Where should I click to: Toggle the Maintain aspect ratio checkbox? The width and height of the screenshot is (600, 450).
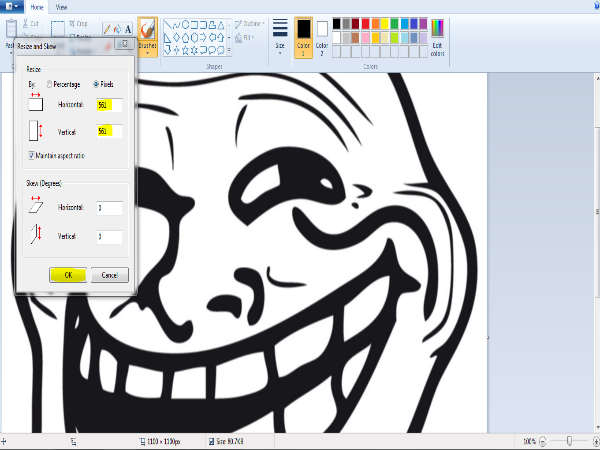point(32,155)
